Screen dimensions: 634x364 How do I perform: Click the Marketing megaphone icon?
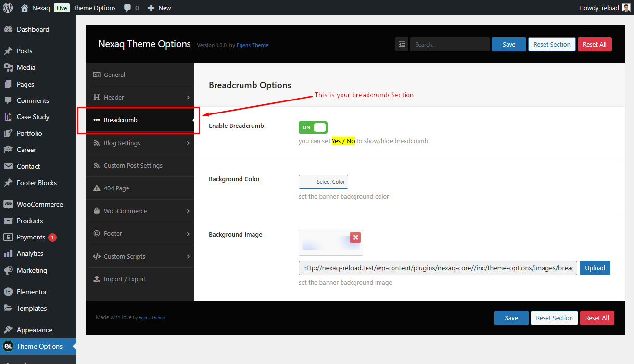coord(8,270)
